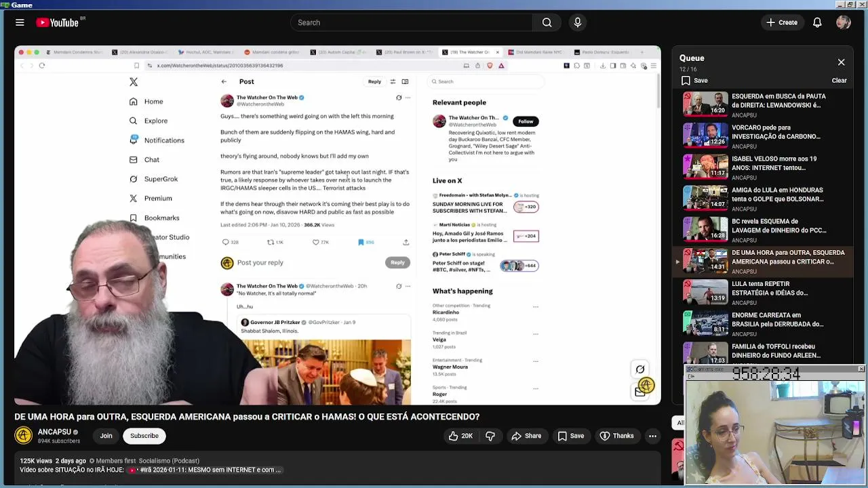Play ESQUERDA em BUSCA da PAUTA video

[x=764, y=104]
